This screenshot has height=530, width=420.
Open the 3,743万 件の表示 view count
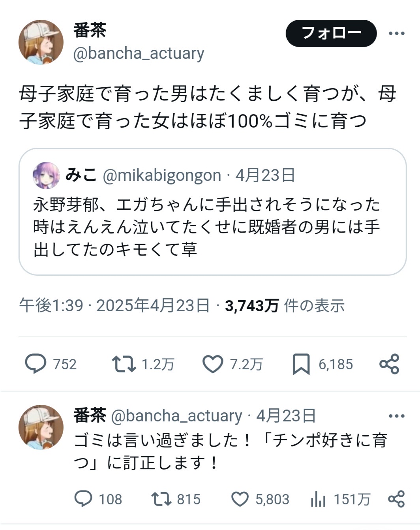coord(285,306)
